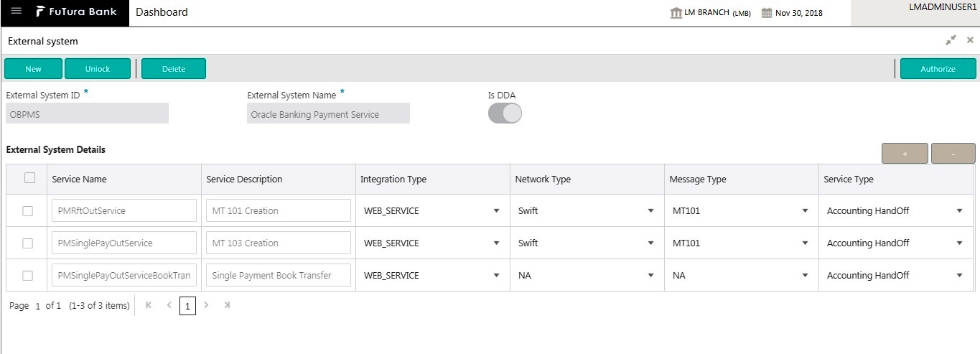Click the Dashboard header title
The image size is (980, 354).
162,12
